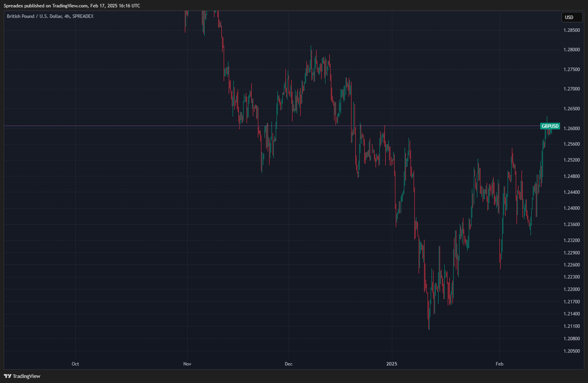Click the 1.22600 price axis label

click(x=572, y=265)
